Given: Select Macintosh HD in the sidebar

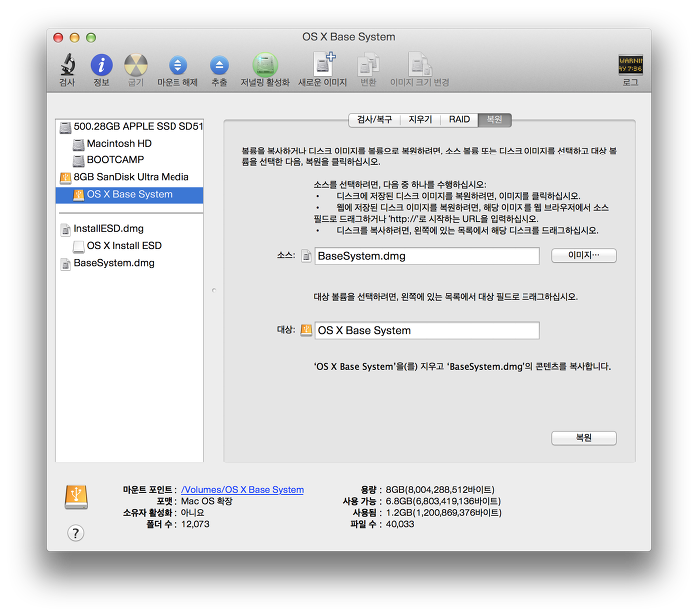Looking at the screenshot, I should pyautogui.click(x=130, y=144).
